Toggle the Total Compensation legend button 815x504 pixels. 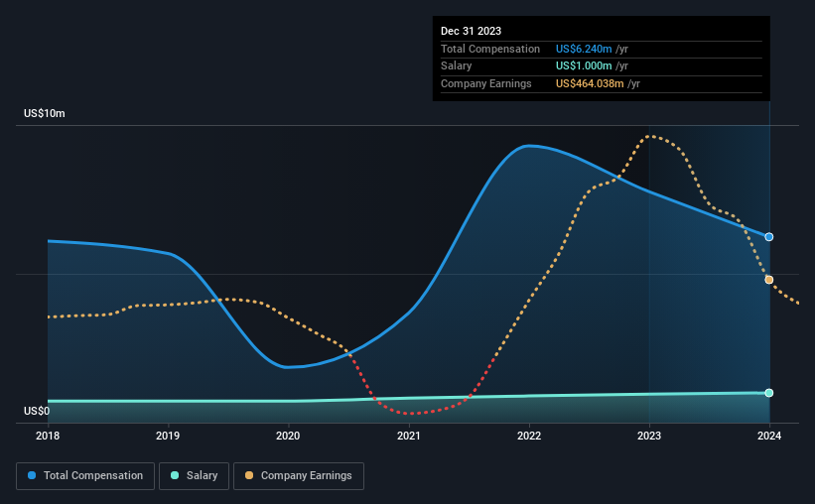coord(85,476)
